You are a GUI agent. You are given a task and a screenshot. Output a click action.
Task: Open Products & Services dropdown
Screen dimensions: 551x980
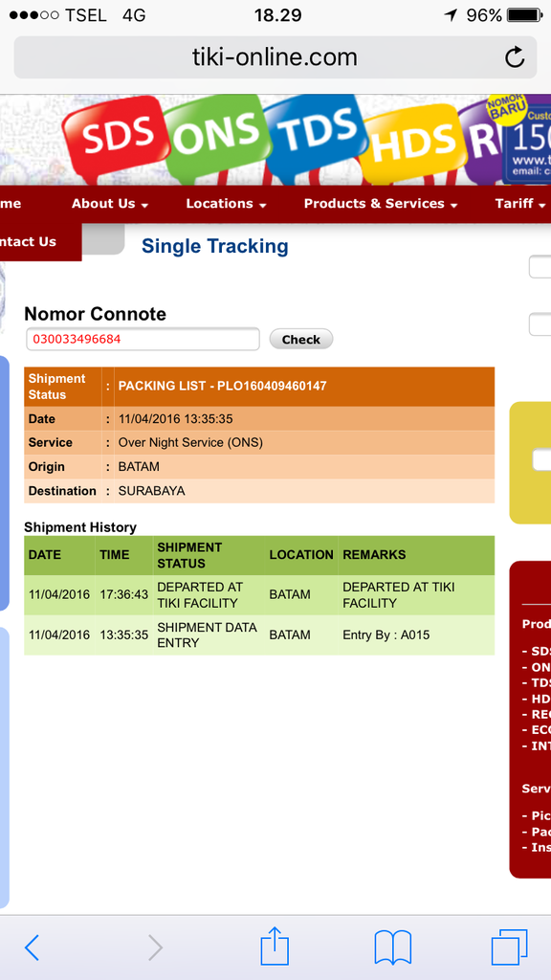(x=381, y=204)
